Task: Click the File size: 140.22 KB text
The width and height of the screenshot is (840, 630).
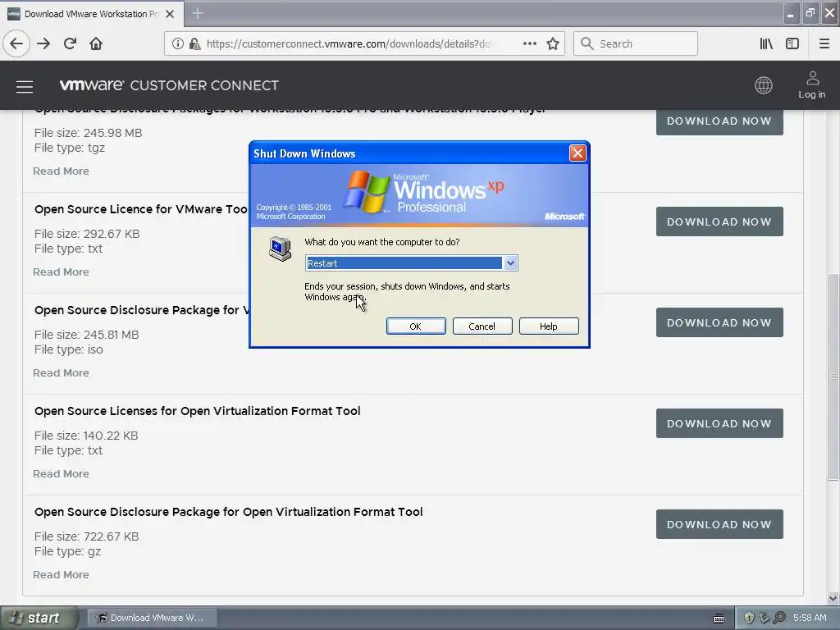Action: click(86, 436)
